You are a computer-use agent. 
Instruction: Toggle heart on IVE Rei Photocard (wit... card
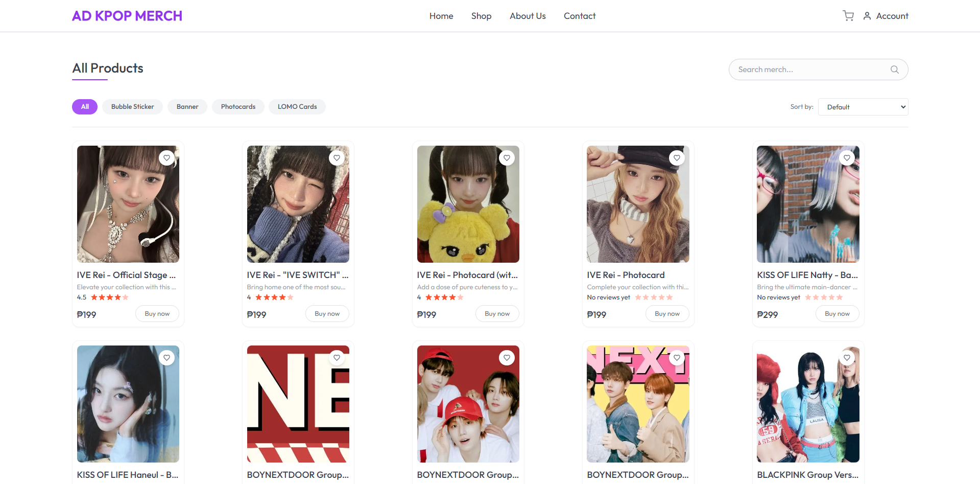click(507, 158)
